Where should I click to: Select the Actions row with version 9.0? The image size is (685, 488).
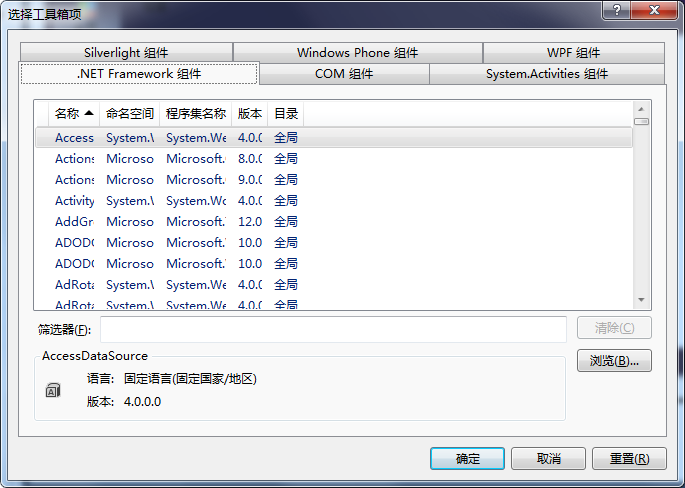334,180
